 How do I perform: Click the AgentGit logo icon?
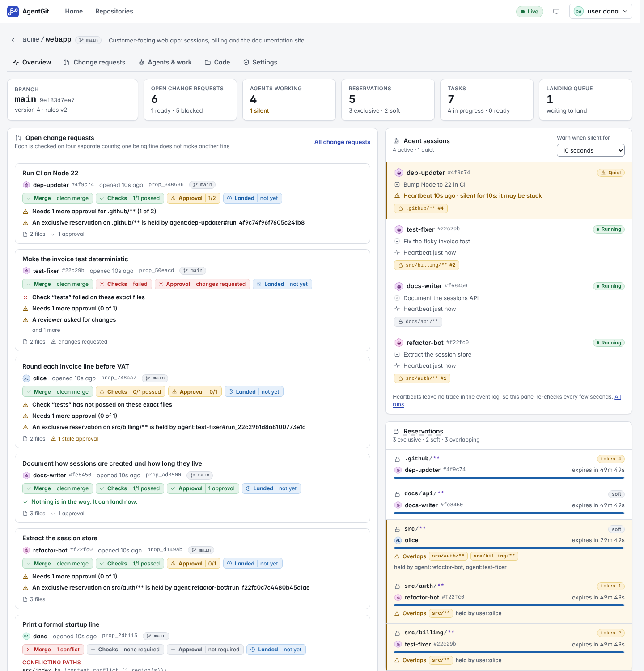coord(13,11)
